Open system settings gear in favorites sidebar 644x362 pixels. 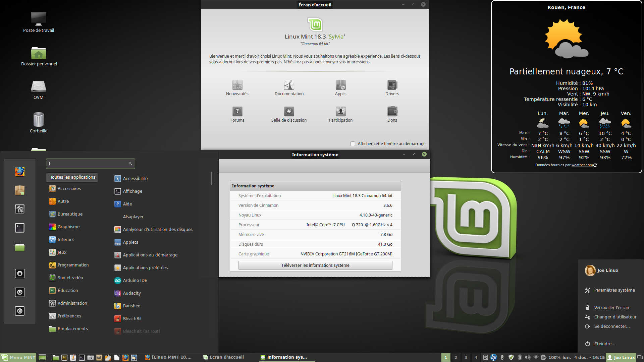tap(20, 209)
